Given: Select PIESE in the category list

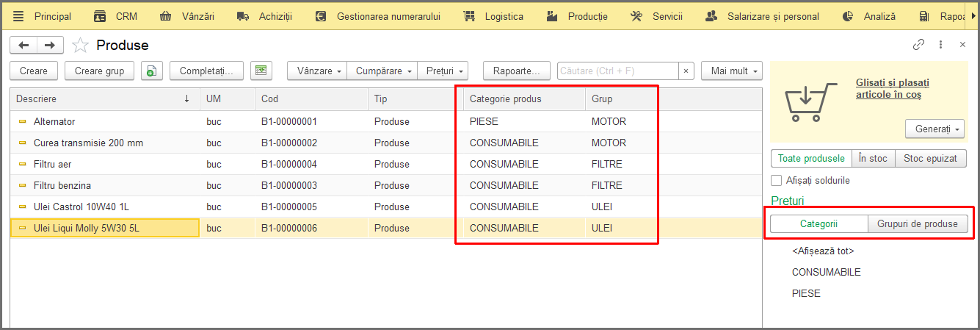Looking at the screenshot, I should pos(806,293).
